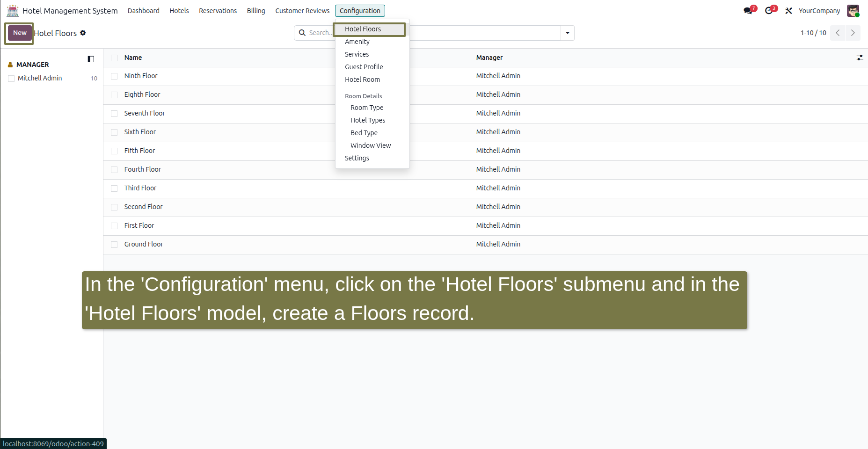
Task: Open the Eighth Floor record
Action: 142,94
